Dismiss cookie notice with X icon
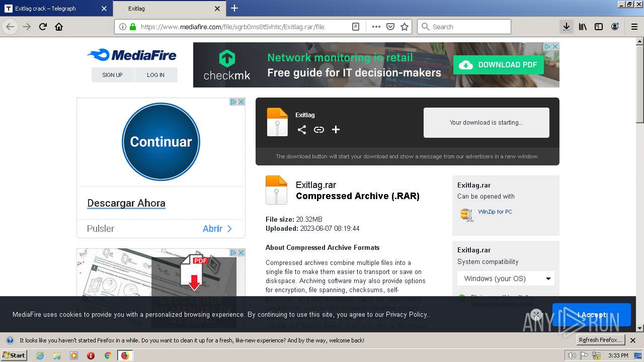Viewport: 644px width, 362px height. 536,315
